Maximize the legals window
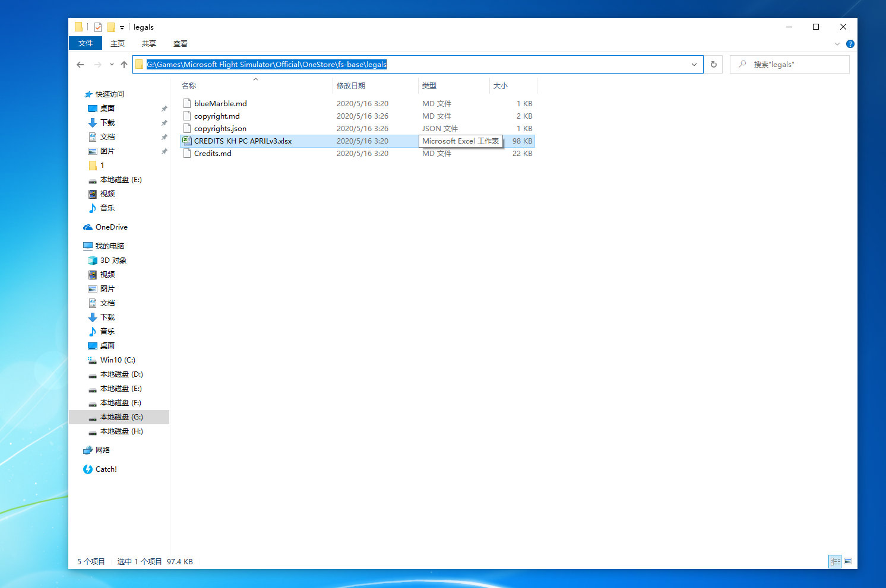 click(816, 27)
